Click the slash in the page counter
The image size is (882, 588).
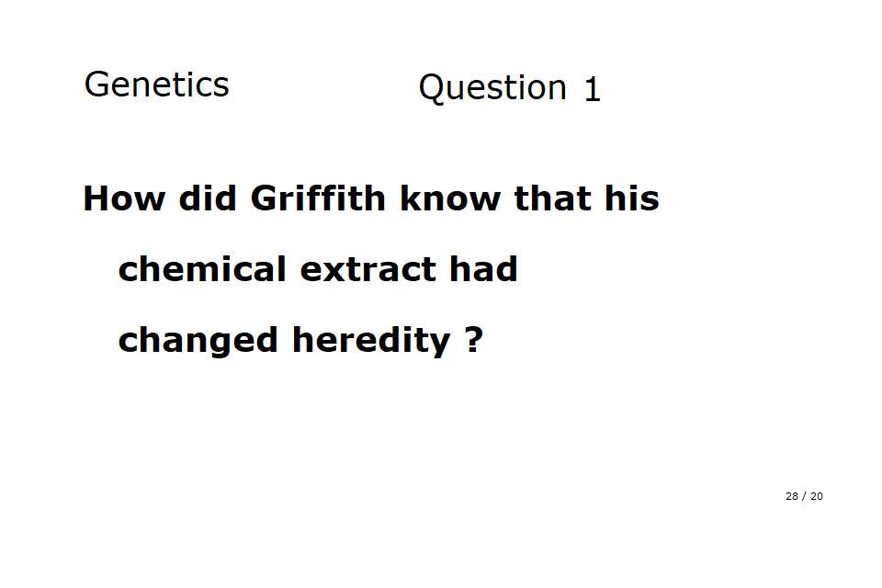coord(804,496)
